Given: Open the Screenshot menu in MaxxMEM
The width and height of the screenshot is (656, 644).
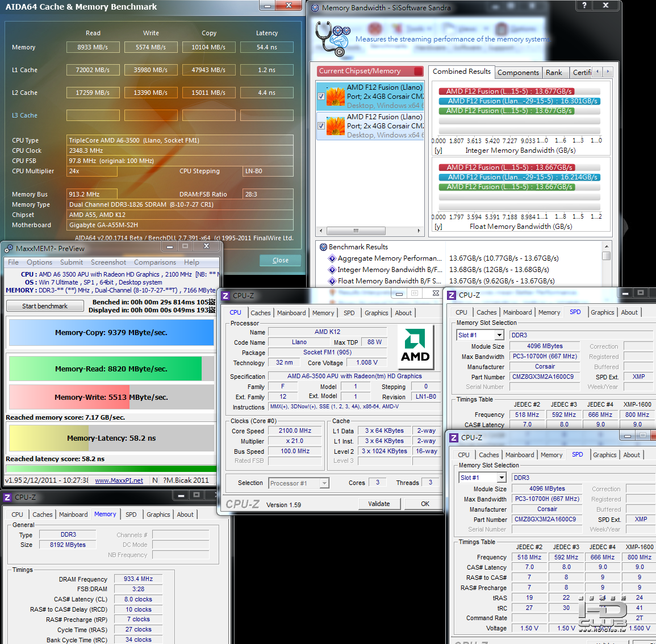Looking at the screenshot, I should [108, 262].
